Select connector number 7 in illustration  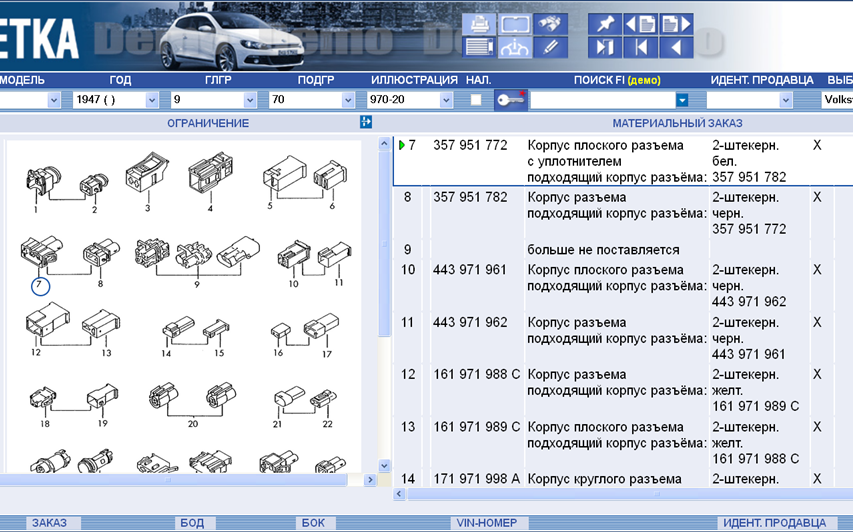pyautogui.click(x=40, y=285)
